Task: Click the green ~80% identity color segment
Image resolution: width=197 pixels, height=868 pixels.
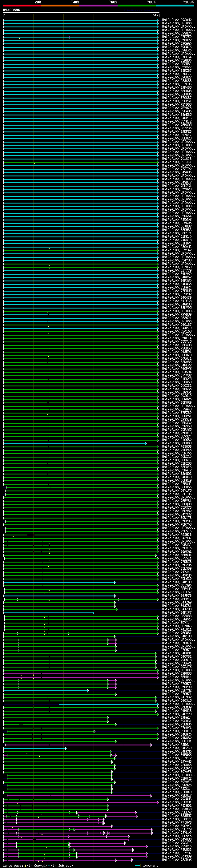Action: [x=137, y=6]
